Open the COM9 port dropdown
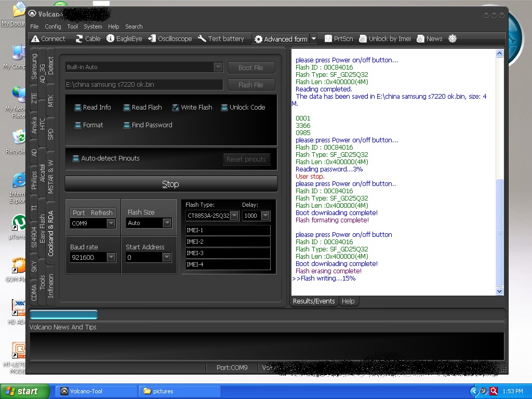 tap(111, 223)
